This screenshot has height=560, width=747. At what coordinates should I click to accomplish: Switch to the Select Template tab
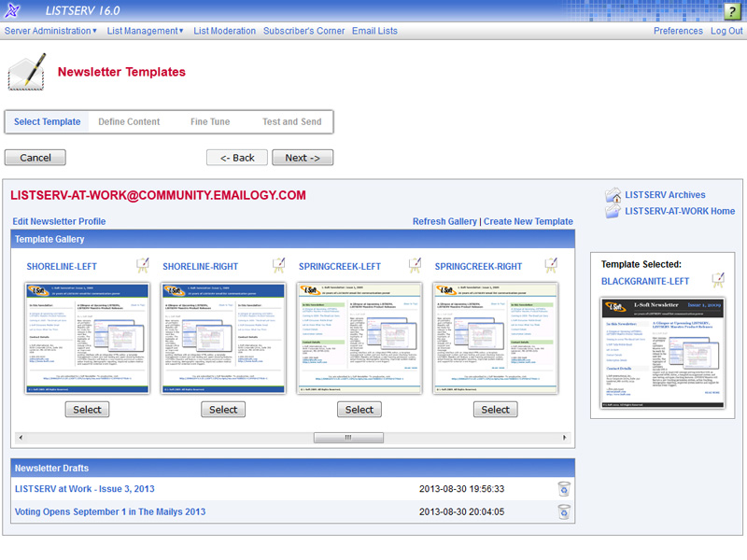coord(48,122)
